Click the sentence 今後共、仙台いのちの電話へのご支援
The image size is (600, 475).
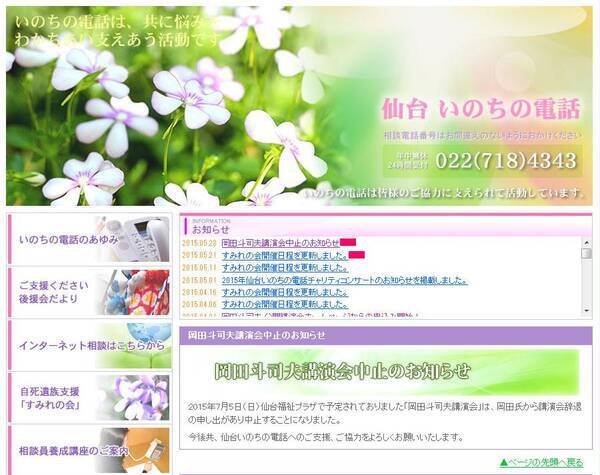pyautogui.click(x=326, y=437)
